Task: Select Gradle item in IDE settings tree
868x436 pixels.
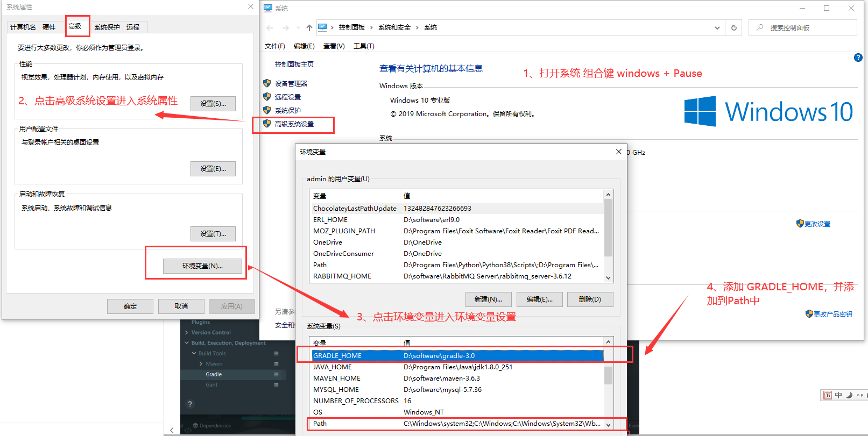Action: click(x=214, y=374)
